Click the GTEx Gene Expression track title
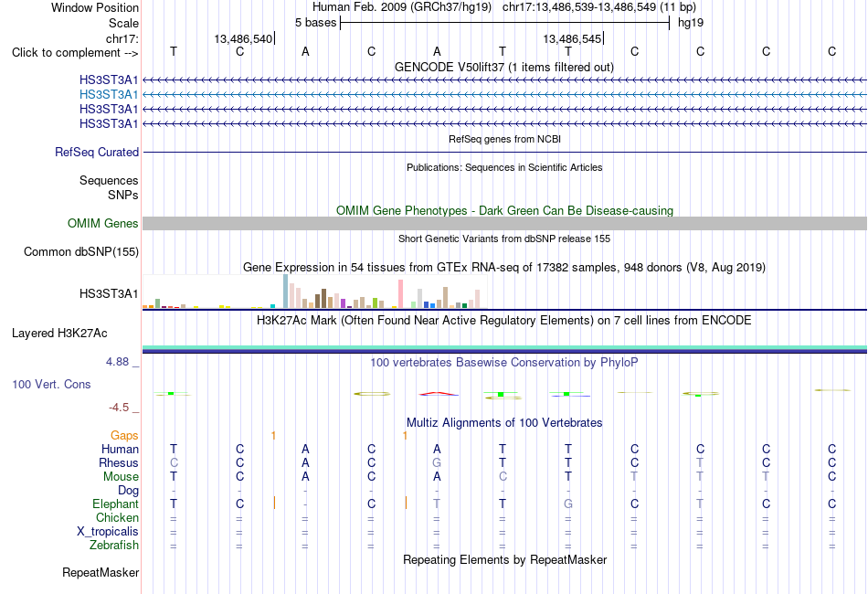The height and width of the screenshot is (594, 868). tap(504, 268)
